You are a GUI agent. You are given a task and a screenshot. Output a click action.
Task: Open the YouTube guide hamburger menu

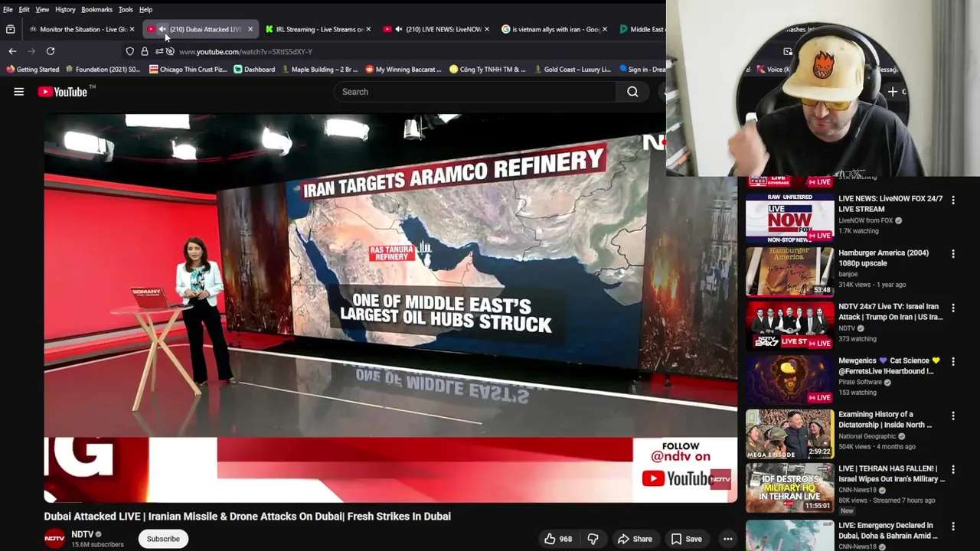click(18, 92)
